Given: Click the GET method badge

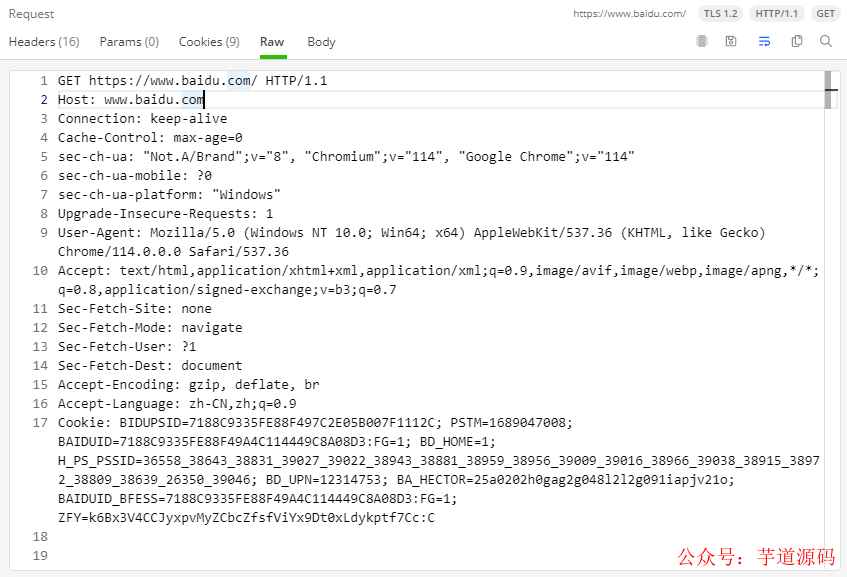Looking at the screenshot, I should (x=825, y=14).
